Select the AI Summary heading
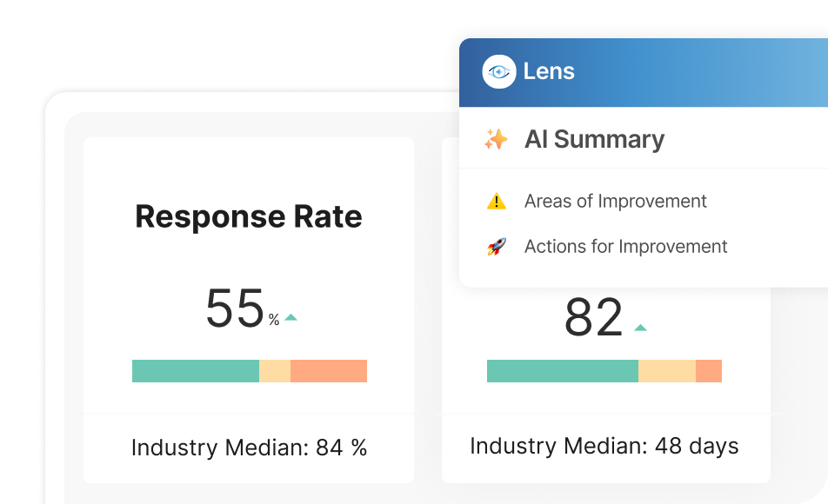The image size is (828, 504). pyautogui.click(x=594, y=139)
